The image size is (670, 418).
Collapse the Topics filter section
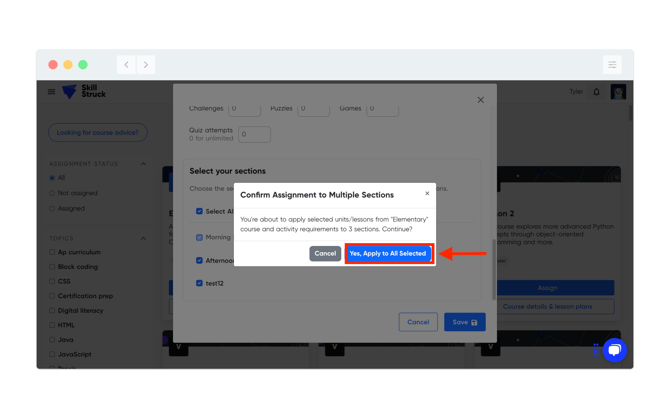(x=143, y=238)
